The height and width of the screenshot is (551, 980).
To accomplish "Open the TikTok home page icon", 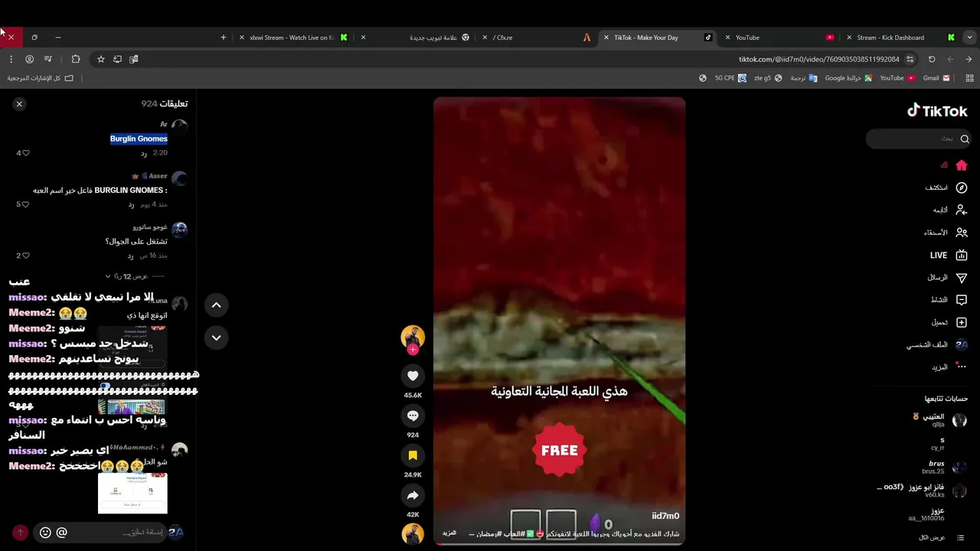I will click(962, 165).
